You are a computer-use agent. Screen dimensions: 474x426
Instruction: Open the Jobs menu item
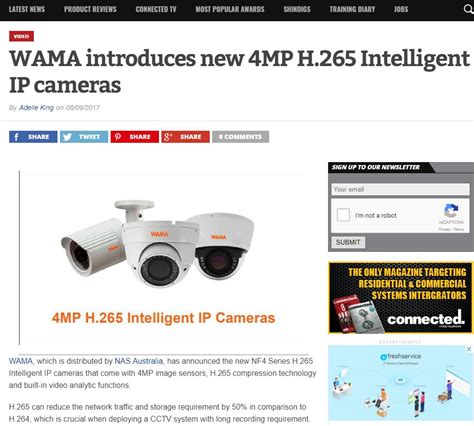[401, 9]
